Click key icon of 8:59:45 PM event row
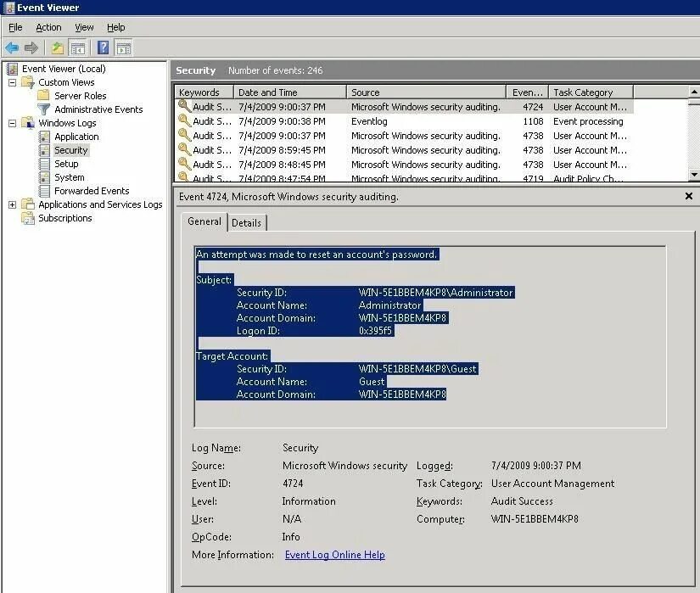 click(x=184, y=149)
